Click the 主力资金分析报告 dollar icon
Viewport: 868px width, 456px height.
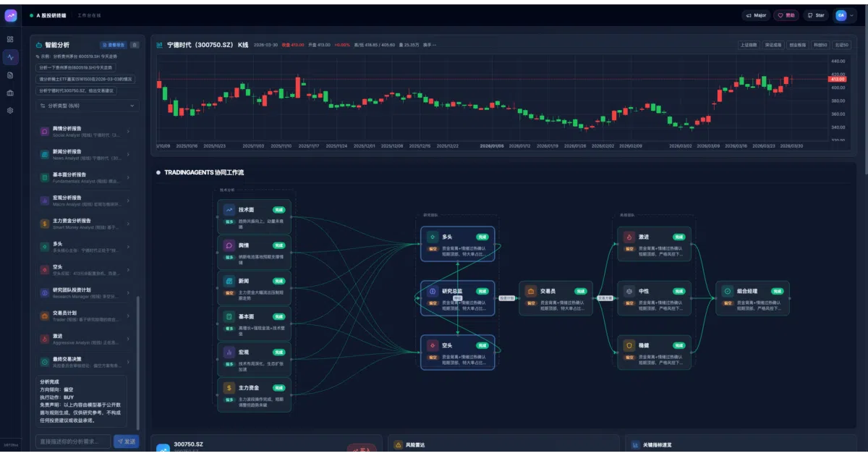pos(45,223)
